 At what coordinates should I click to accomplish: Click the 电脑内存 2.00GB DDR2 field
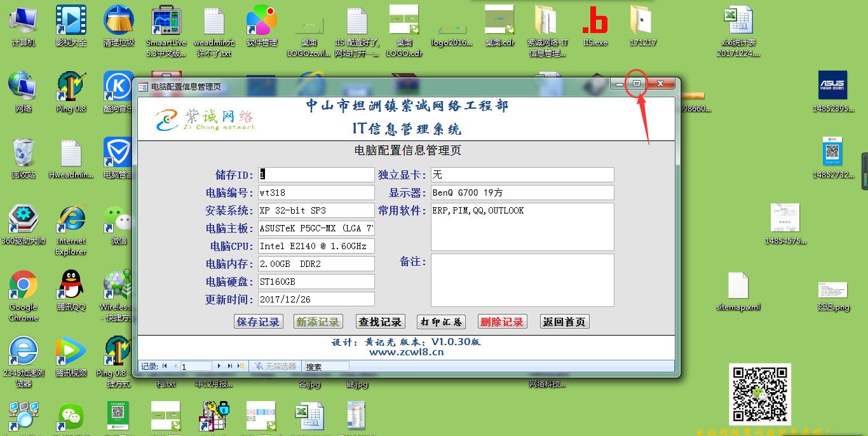[x=316, y=264]
